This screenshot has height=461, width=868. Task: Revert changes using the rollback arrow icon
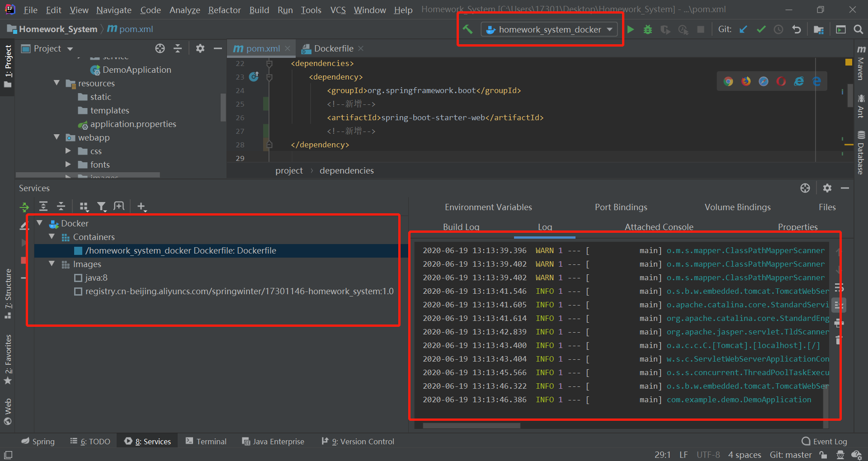tap(796, 29)
